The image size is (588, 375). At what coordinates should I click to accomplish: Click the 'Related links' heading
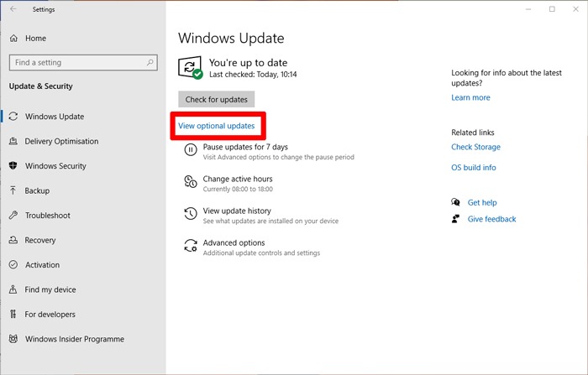tap(473, 133)
